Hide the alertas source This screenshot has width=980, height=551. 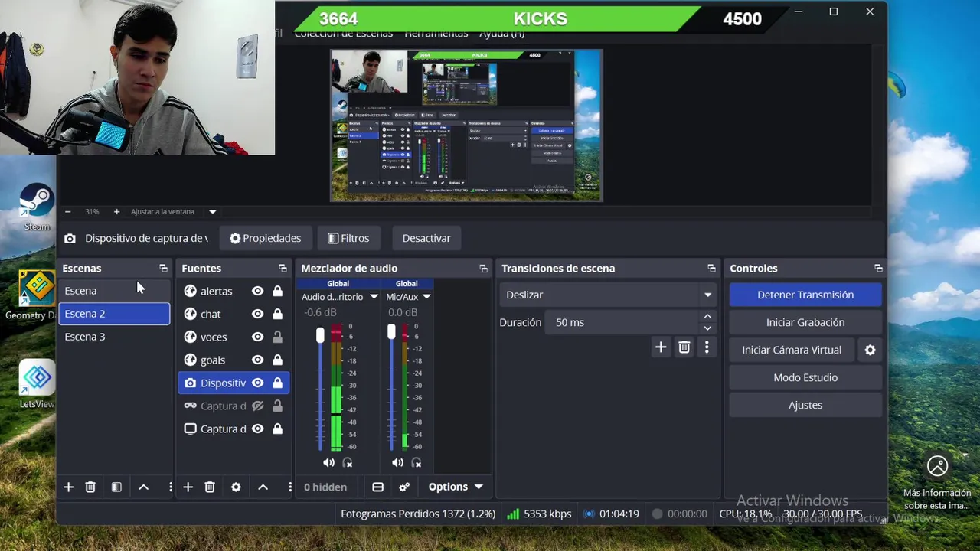pyautogui.click(x=257, y=291)
